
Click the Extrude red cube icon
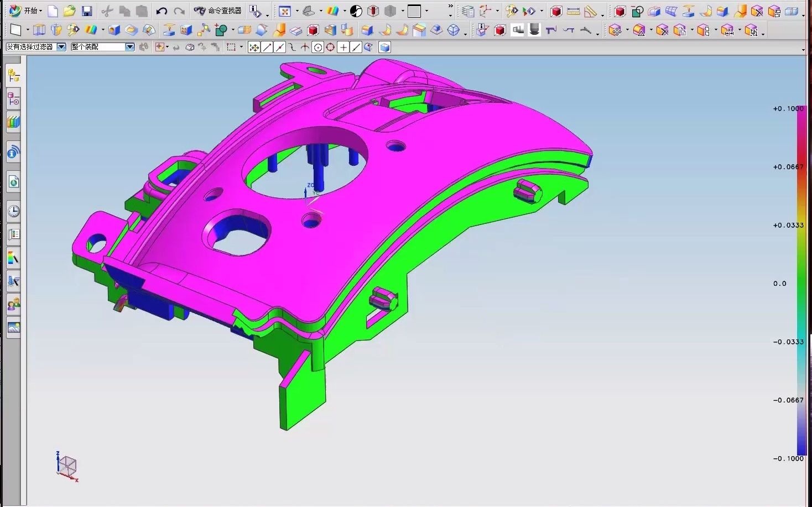(x=620, y=11)
